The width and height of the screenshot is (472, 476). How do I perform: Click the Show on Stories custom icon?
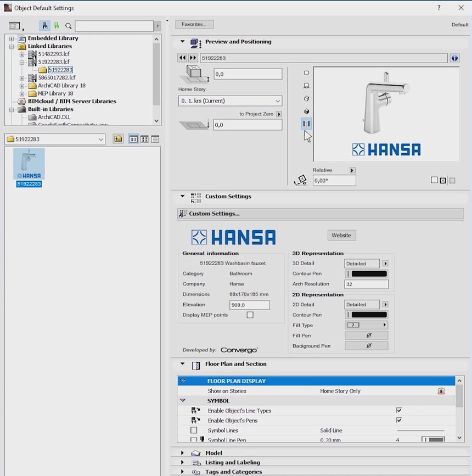coord(441,391)
